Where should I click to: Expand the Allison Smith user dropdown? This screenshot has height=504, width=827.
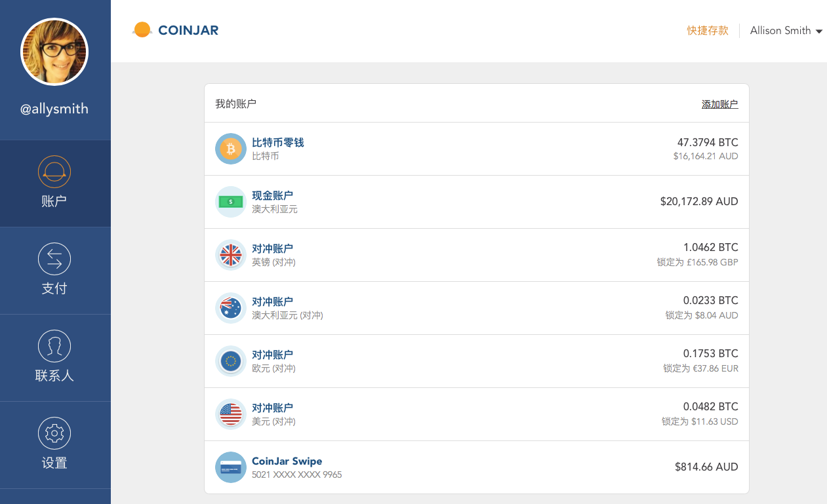(786, 31)
